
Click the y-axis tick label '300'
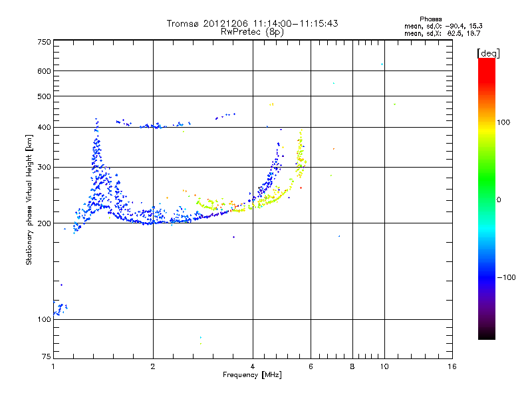(44, 168)
